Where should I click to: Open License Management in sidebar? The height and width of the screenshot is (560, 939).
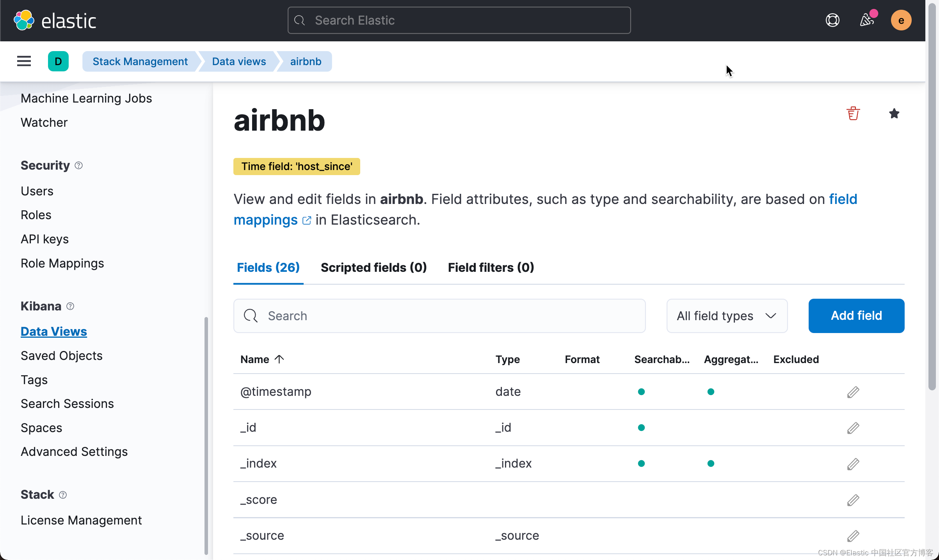tap(81, 520)
